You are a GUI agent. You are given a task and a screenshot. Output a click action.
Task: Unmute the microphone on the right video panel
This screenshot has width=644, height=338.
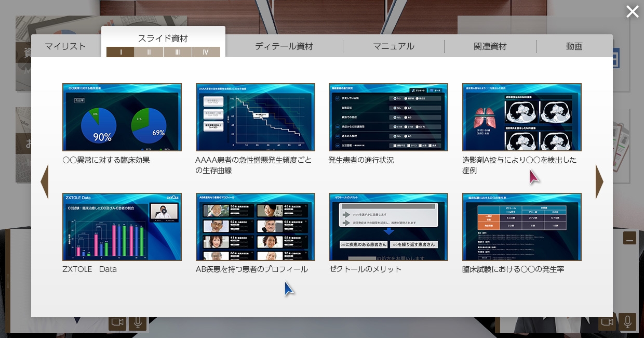[626, 322]
